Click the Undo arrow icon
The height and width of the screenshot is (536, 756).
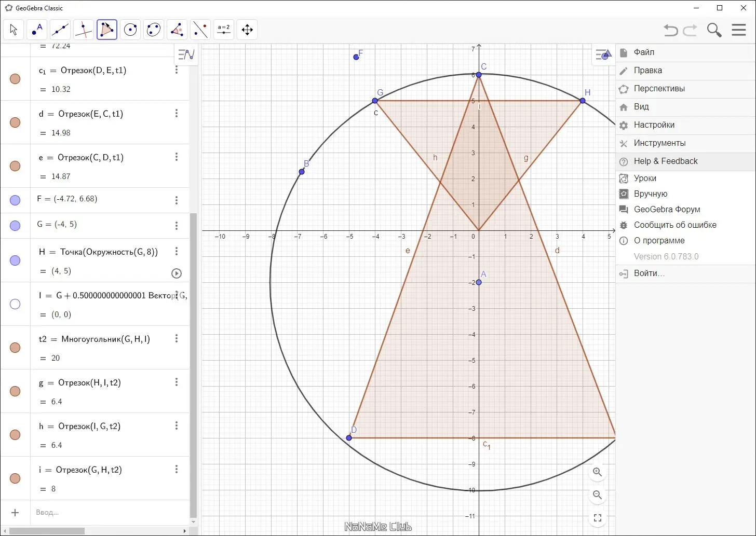coord(671,30)
